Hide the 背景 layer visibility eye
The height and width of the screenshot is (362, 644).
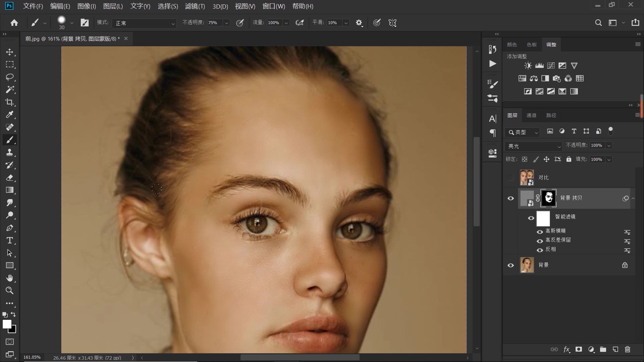pos(511,265)
